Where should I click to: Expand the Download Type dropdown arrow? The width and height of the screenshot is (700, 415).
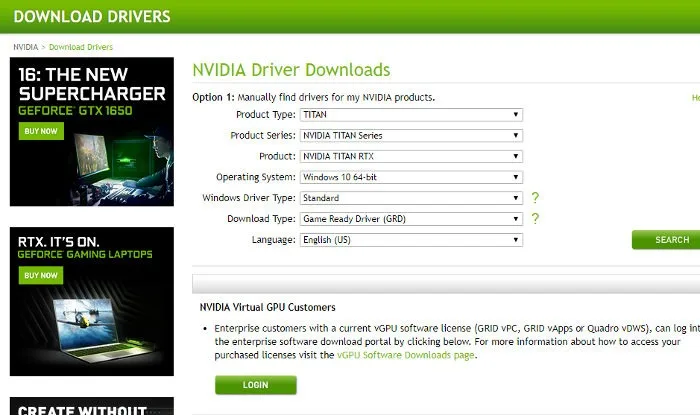[516, 219]
